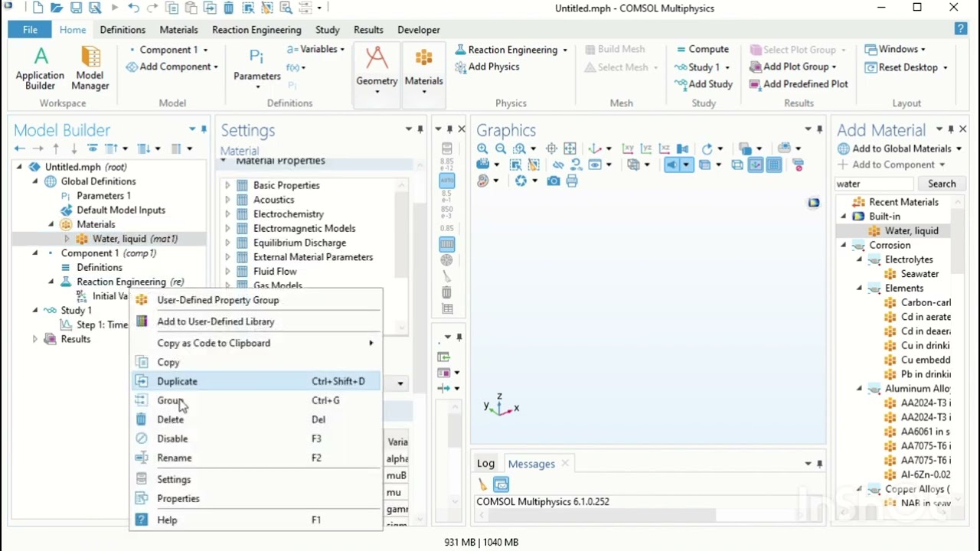Click Zoom Out in Graphics toolbar
This screenshot has width=980, height=551.
point(500,148)
